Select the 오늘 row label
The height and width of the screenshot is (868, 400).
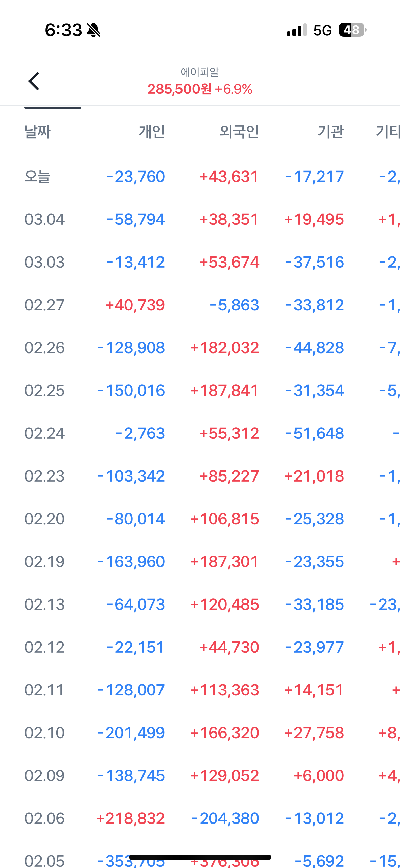click(x=37, y=177)
